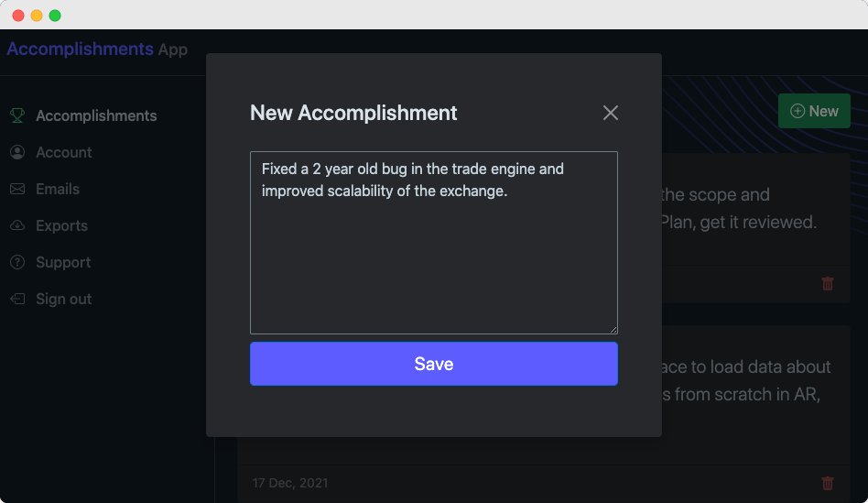Click the Save button
Image resolution: width=868 pixels, height=503 pixels.
coord(434,364)
